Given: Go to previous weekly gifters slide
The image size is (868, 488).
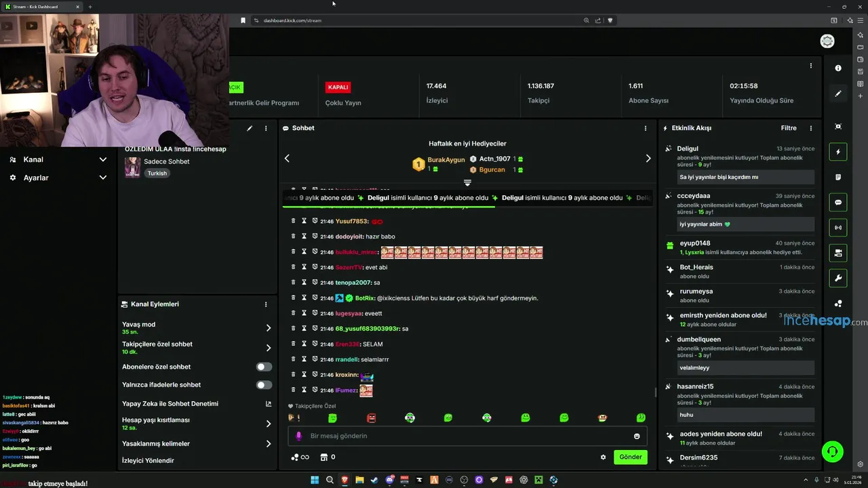Looking at the screenshot, I should coord(287,158).
